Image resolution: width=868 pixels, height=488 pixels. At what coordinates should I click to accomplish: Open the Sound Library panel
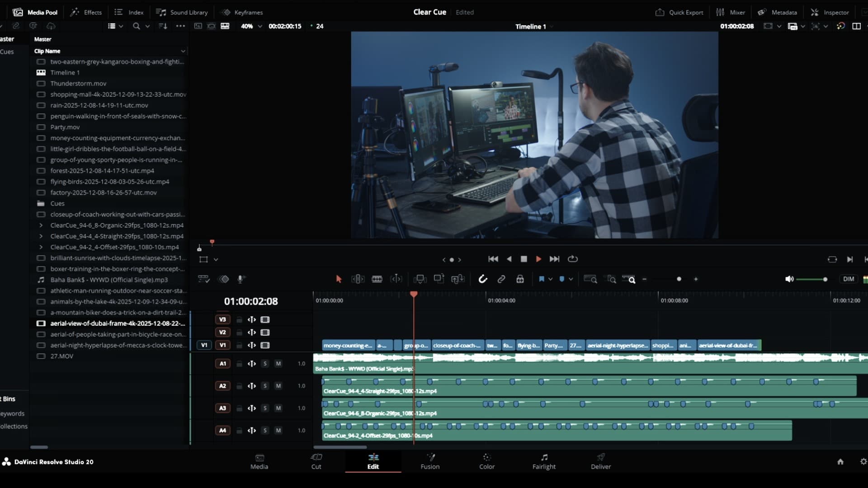(x=181, y=12)
